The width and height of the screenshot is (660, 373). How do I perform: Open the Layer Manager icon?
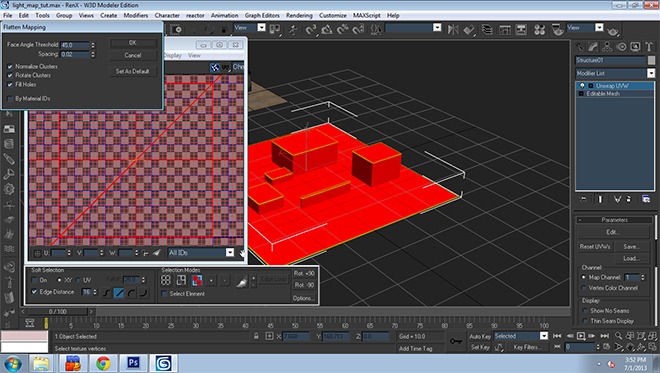487,29
